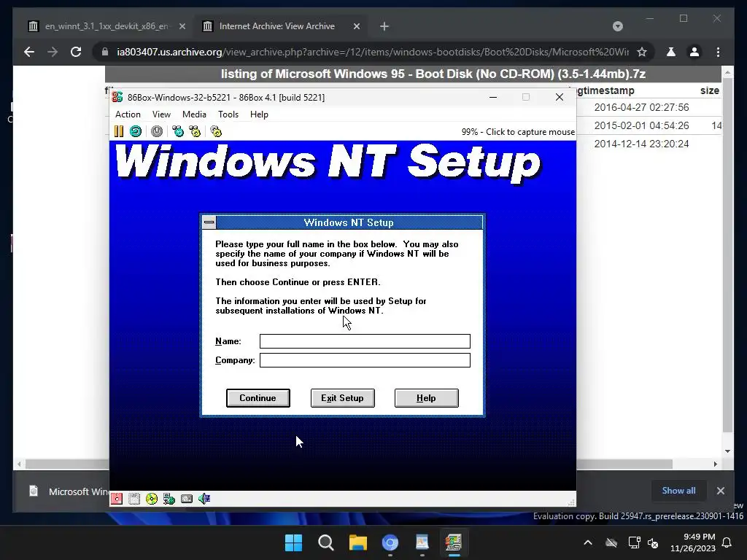Bookmark this page with the star icon

[642, 52]
